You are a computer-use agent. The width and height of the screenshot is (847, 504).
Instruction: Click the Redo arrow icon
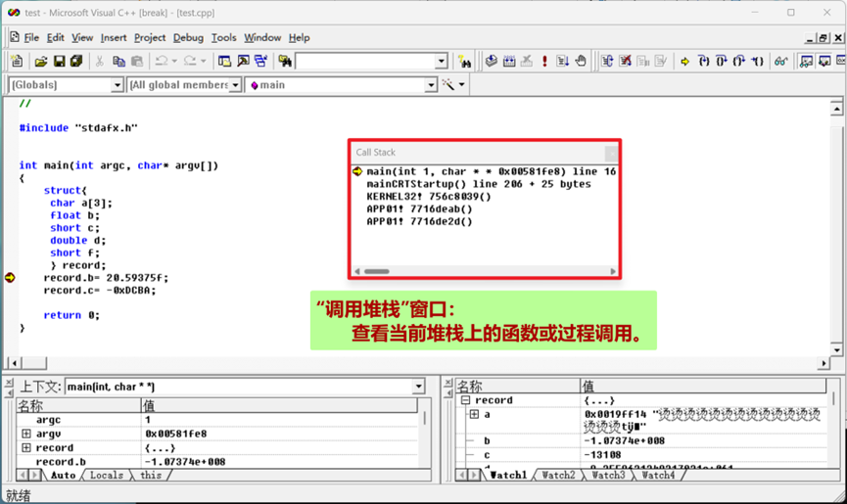190,61
